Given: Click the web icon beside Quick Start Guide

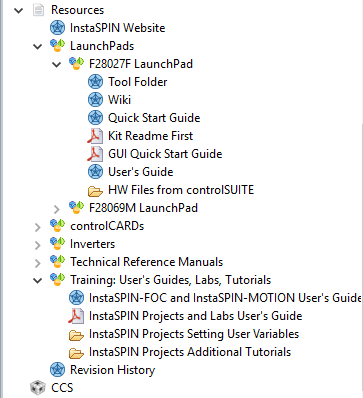Looking at the screenshot, I should pyautogui.click(x=95, y=118).
